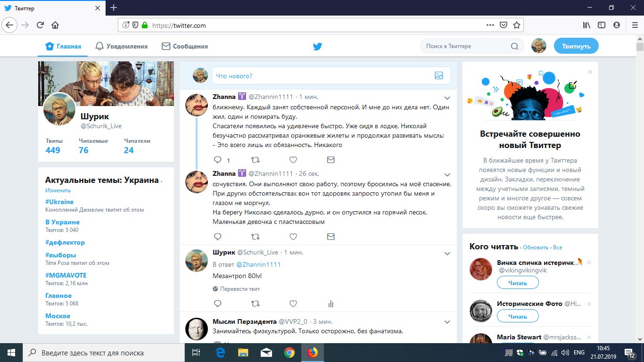
Task: Send Zhanna's 1 мин. tweet by direct message
Action: [330, 160]
